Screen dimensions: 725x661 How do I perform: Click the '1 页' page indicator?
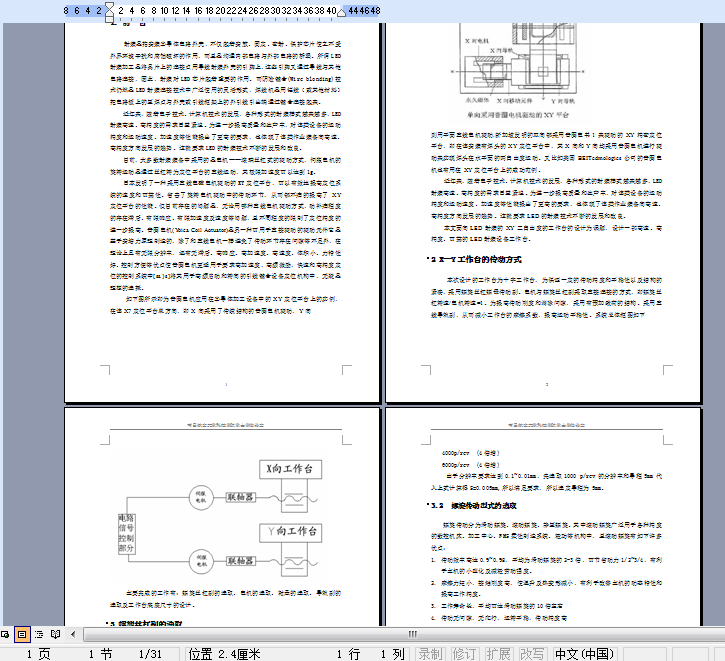point(38,654)
